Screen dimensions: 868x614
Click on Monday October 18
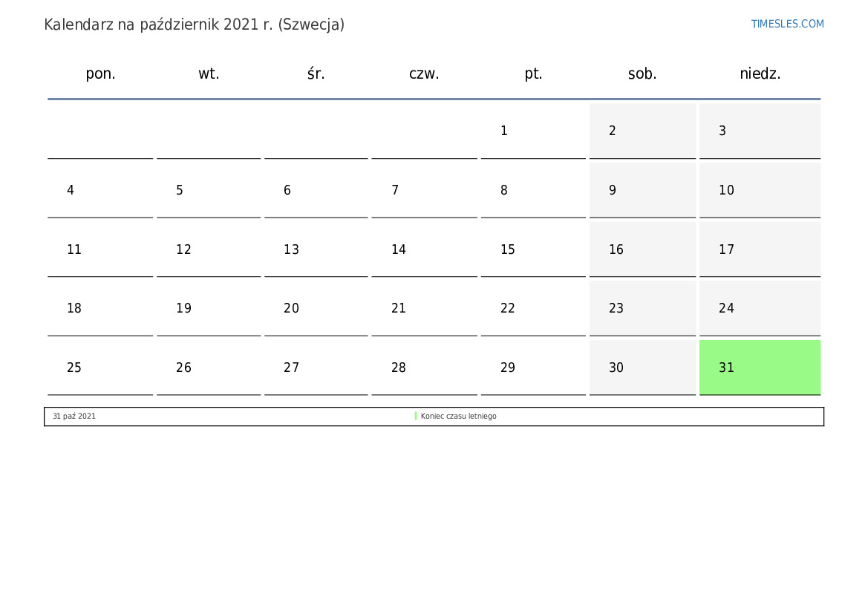[x=100, y=308]
